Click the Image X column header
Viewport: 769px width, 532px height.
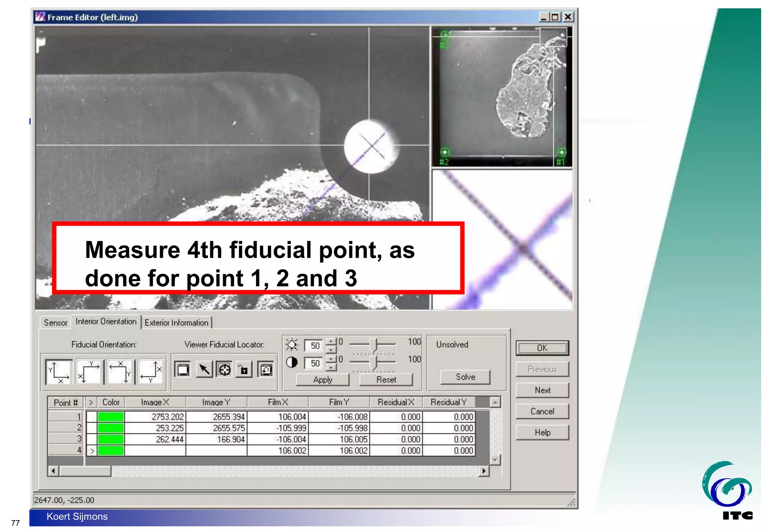[x=155, y=402]
